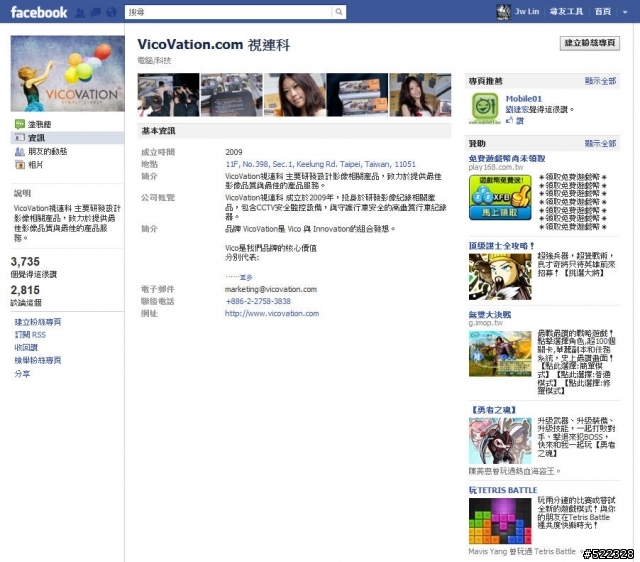The height and width of the screenshot is (562, 640).
Task: Open first photo in photo strip
Action: click(168, 95)
